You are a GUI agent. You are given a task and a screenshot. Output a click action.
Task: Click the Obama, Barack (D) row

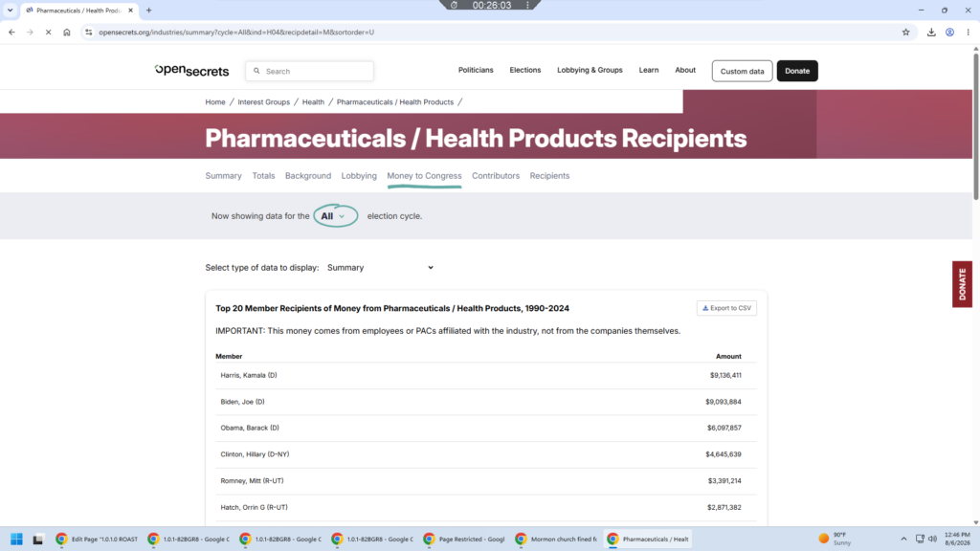[x=485, y=428]
